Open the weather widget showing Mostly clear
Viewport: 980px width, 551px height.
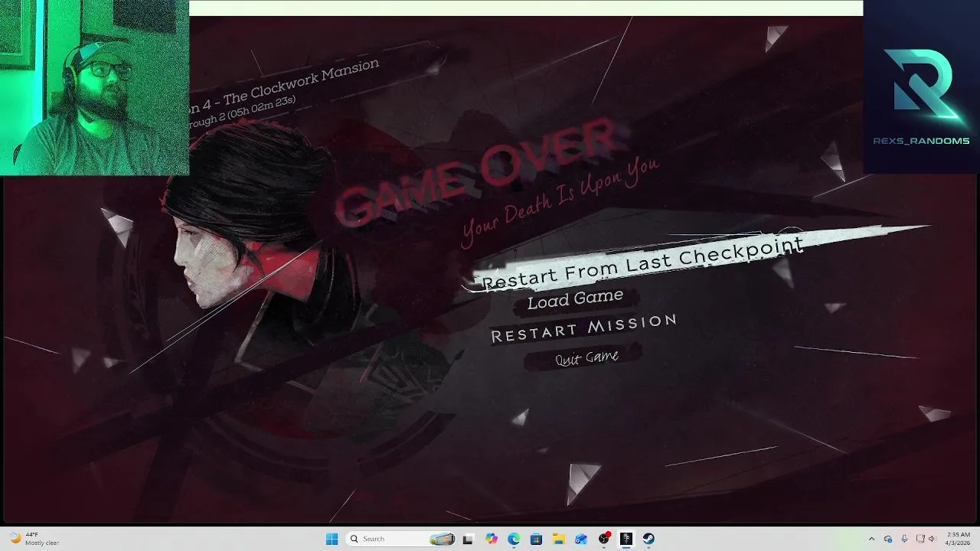34,539
